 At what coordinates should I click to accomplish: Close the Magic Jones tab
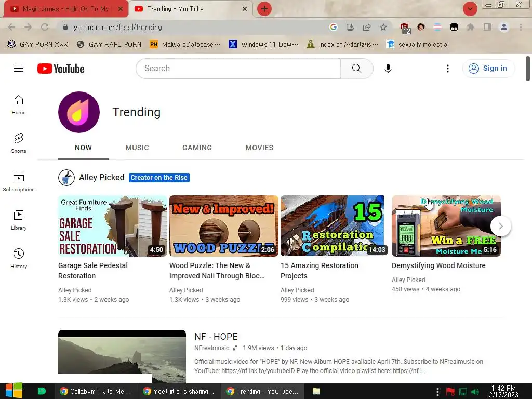click(x=121, y=9)
